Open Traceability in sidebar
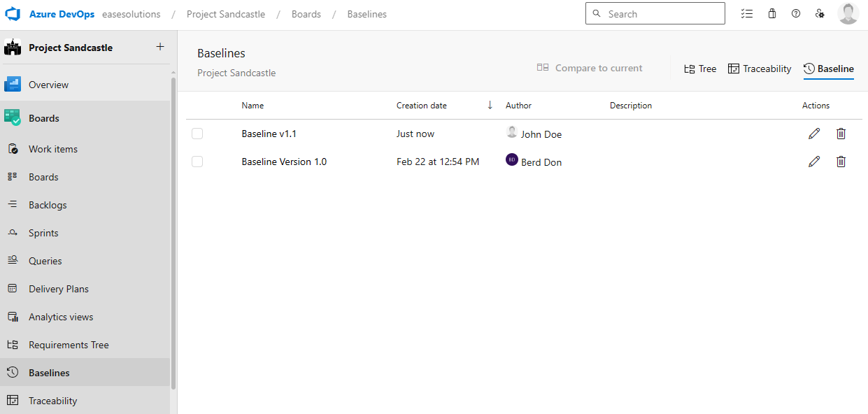Image resolution: width=868 pixels, height=414 pixels. pyautogui.click(x=85, y=401)
